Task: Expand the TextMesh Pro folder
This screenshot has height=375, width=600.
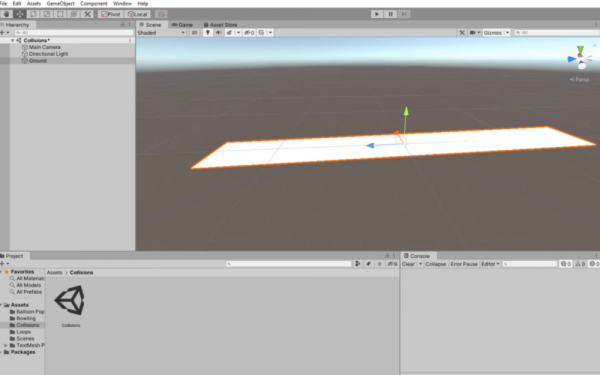Action: click(x=6, y=345)
